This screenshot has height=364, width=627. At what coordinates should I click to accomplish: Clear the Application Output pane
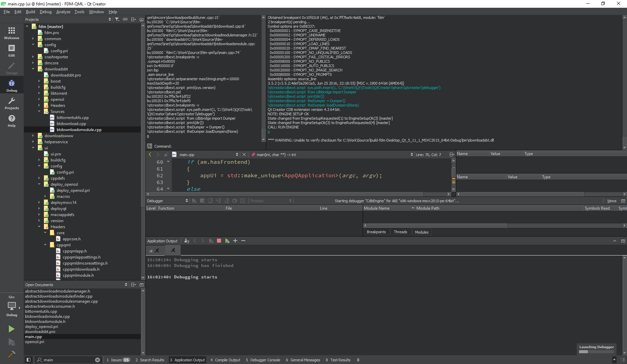tap(187, 241)
